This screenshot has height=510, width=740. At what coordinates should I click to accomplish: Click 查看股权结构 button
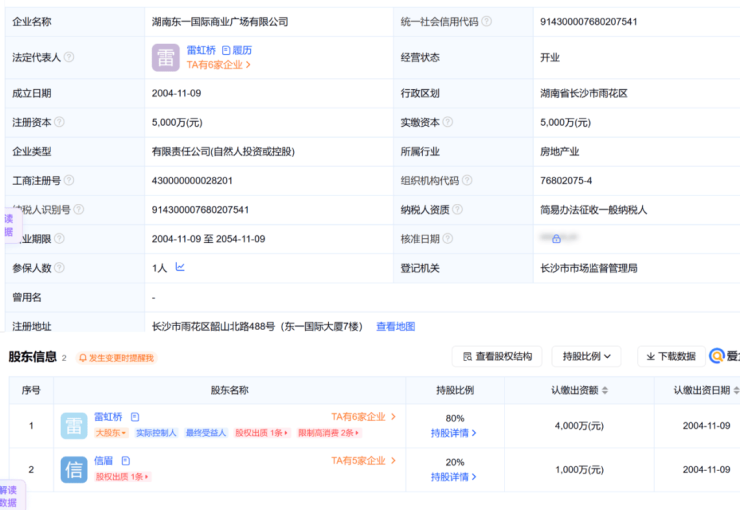(497, 357)
